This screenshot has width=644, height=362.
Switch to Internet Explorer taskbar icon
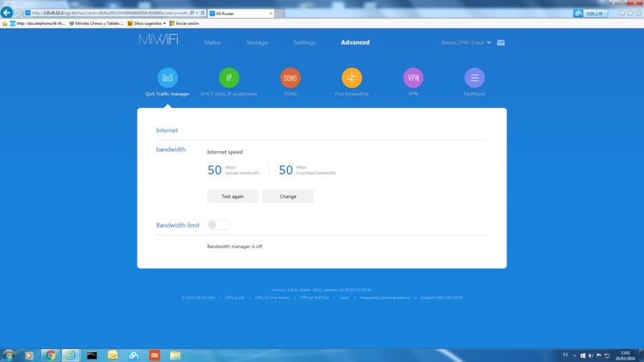tap(71, 355)
